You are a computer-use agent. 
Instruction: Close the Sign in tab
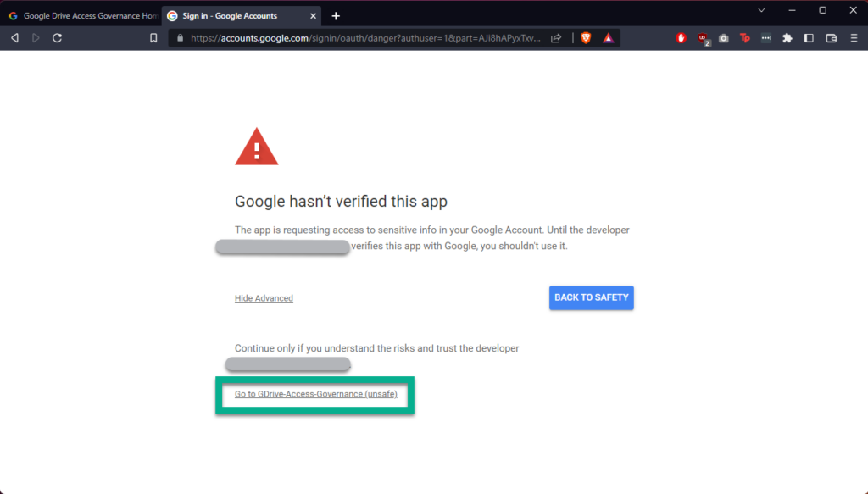(x=313, y=16)
